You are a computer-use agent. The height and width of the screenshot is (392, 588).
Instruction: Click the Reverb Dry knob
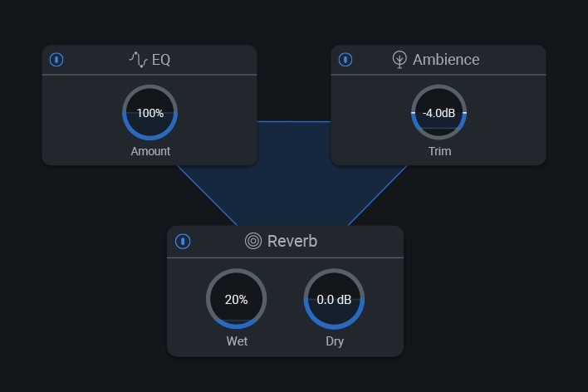334,300
